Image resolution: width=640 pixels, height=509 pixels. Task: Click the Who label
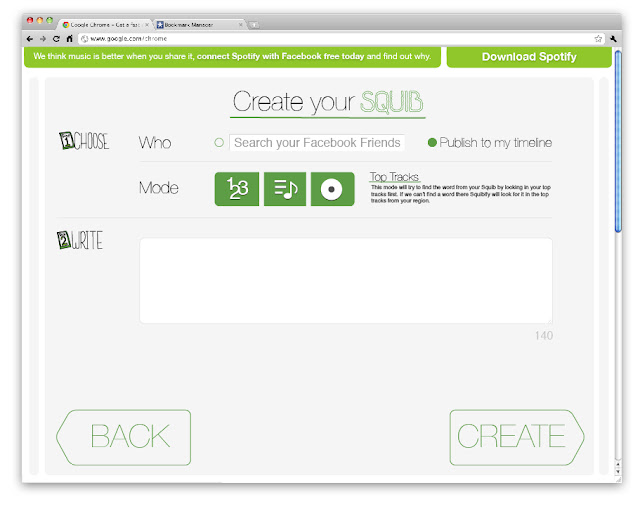point(155,143)
